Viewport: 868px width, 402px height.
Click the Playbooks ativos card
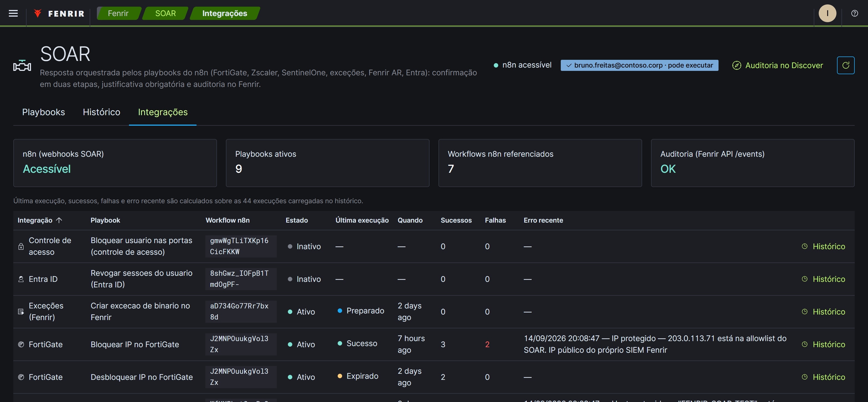click(327, 163)
